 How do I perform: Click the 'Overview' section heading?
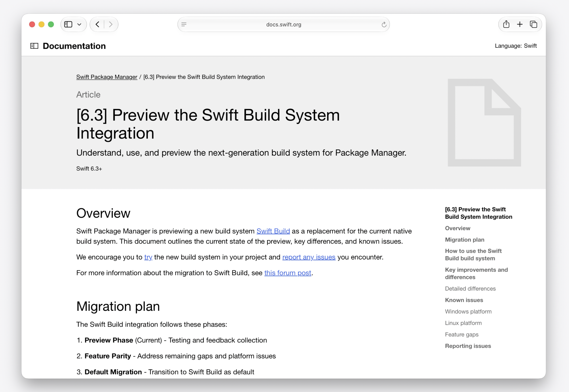click(103, 213)
